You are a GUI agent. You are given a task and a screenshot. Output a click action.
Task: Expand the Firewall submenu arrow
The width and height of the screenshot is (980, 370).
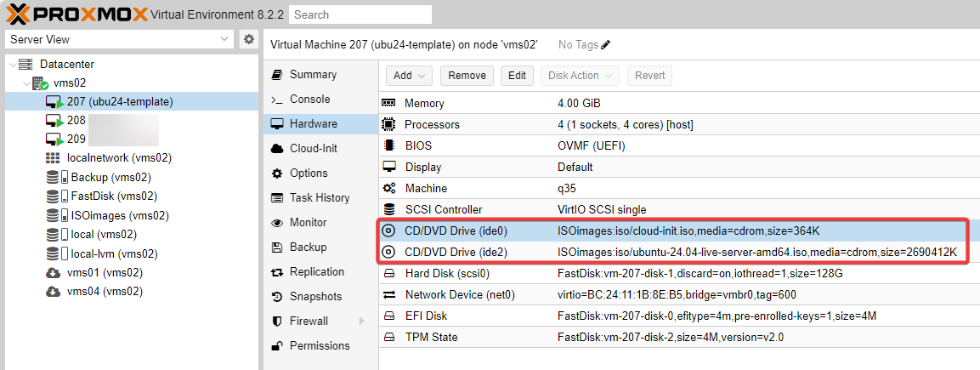point(361,322)
